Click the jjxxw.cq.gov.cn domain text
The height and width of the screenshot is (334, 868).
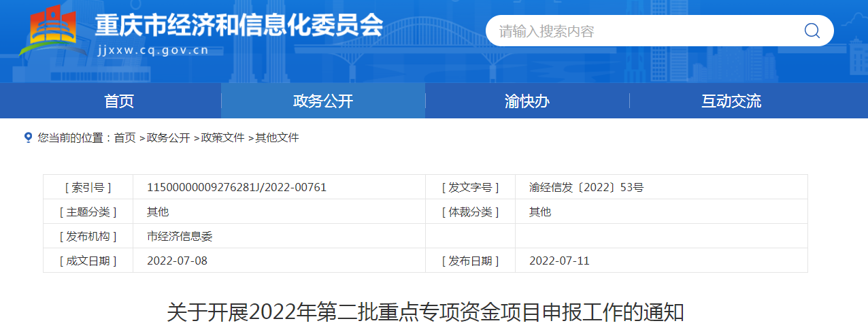153,50
